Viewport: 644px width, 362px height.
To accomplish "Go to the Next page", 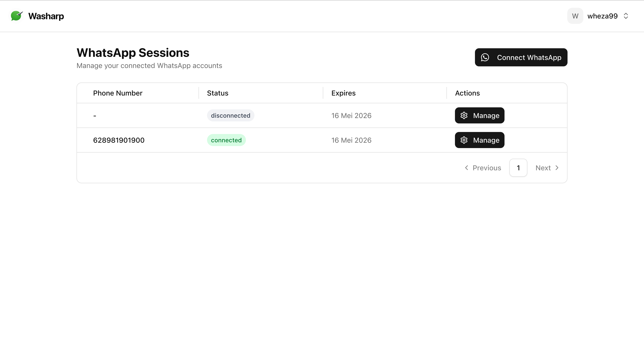I will [543, 168].
